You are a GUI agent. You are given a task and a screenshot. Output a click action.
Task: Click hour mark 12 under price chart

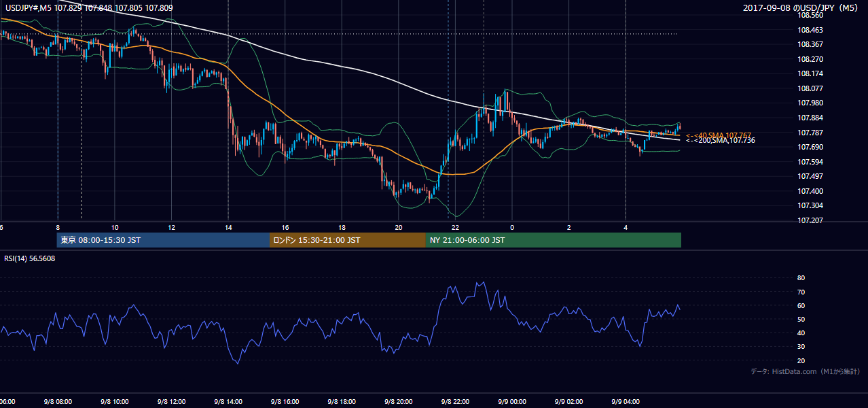click(x=172, y=228)
